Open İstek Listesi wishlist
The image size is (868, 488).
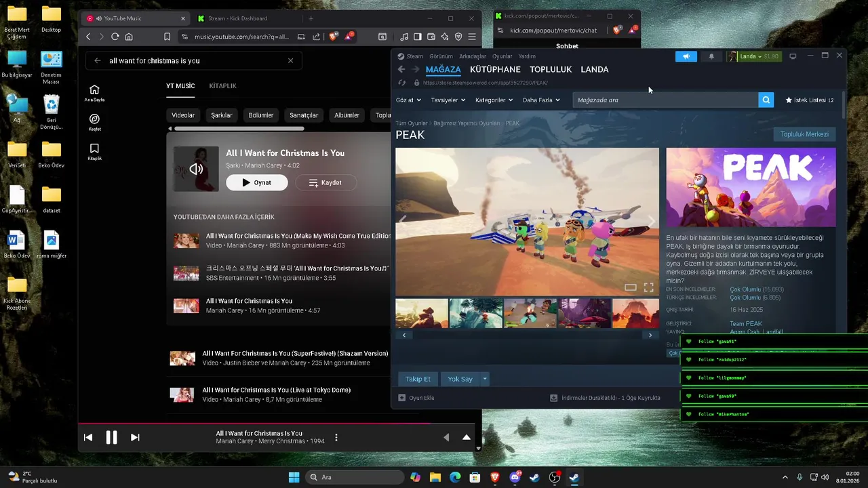coord(809,100)
